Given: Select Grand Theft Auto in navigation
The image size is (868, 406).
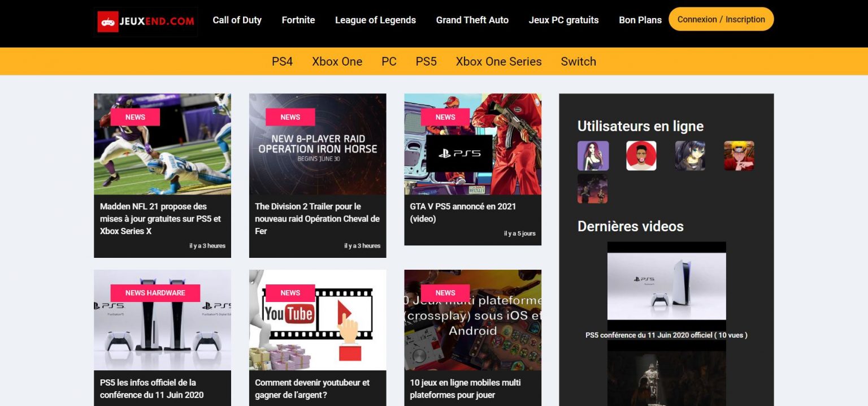Looking at the screenshot, I should [x=472, y=20].
